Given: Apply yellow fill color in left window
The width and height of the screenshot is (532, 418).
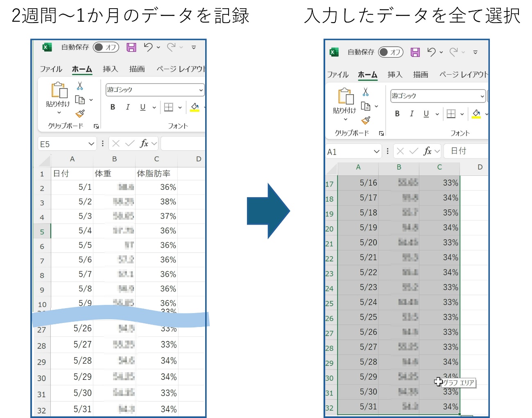Looking at the screenshot, I should point(195,107).
